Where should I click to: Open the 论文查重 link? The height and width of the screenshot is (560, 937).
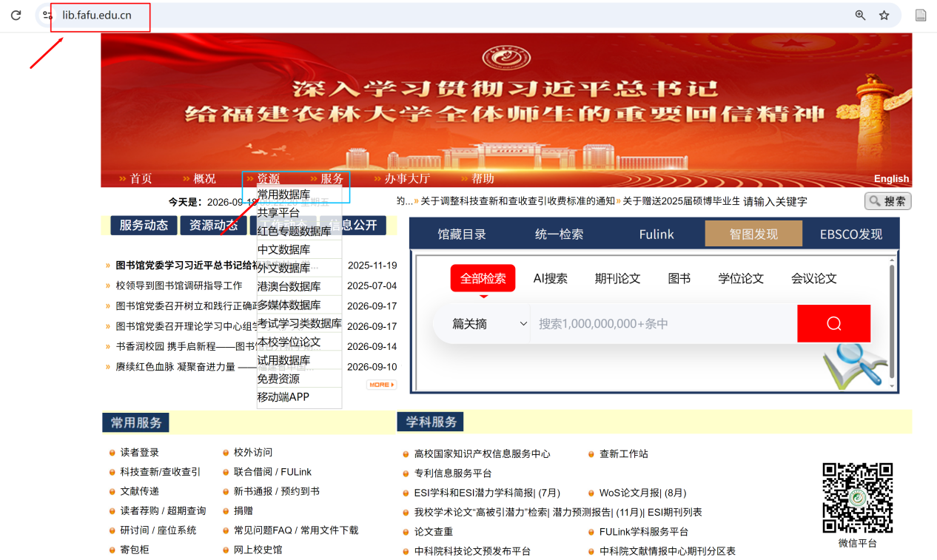pyautogui.click(x=434, y=531)
